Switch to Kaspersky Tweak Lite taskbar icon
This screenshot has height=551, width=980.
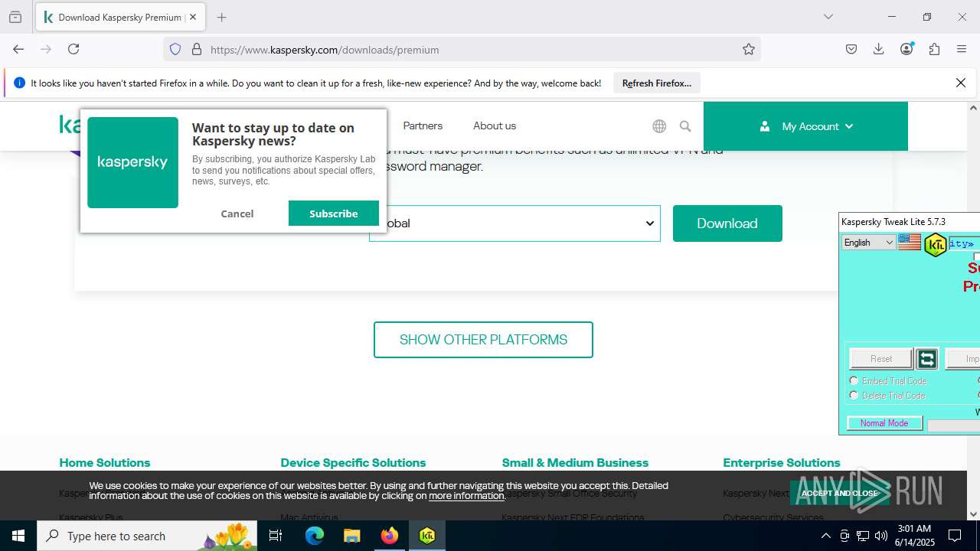pos(427,536)
